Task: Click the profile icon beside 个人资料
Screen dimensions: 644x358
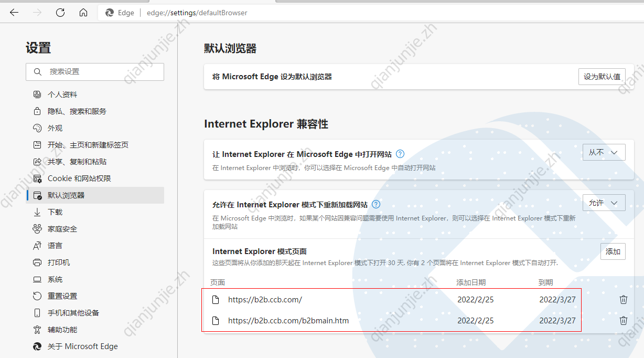Action: tap(37, 94)
